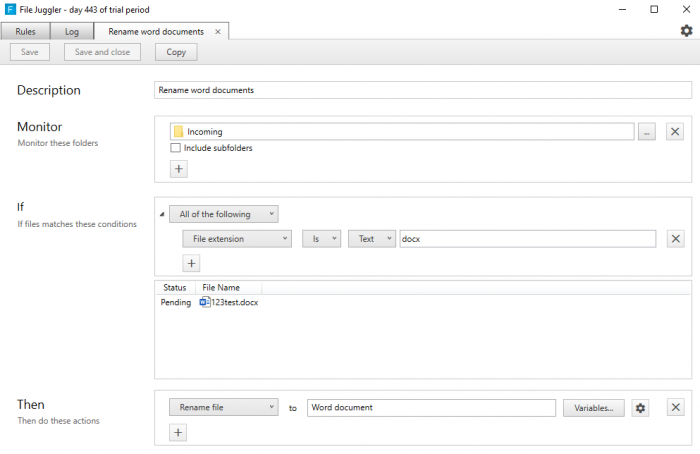
Task: Click the Save button
Action: 30,52
